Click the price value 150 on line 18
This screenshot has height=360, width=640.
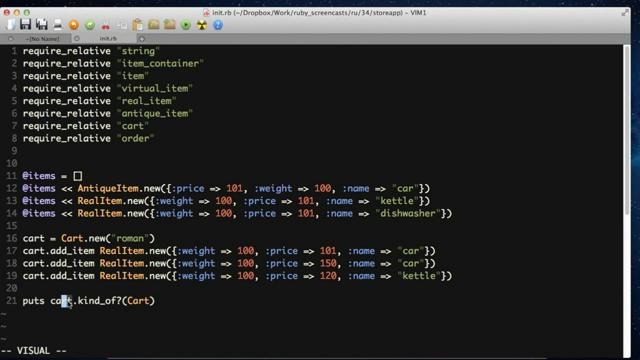coord(328,264)
